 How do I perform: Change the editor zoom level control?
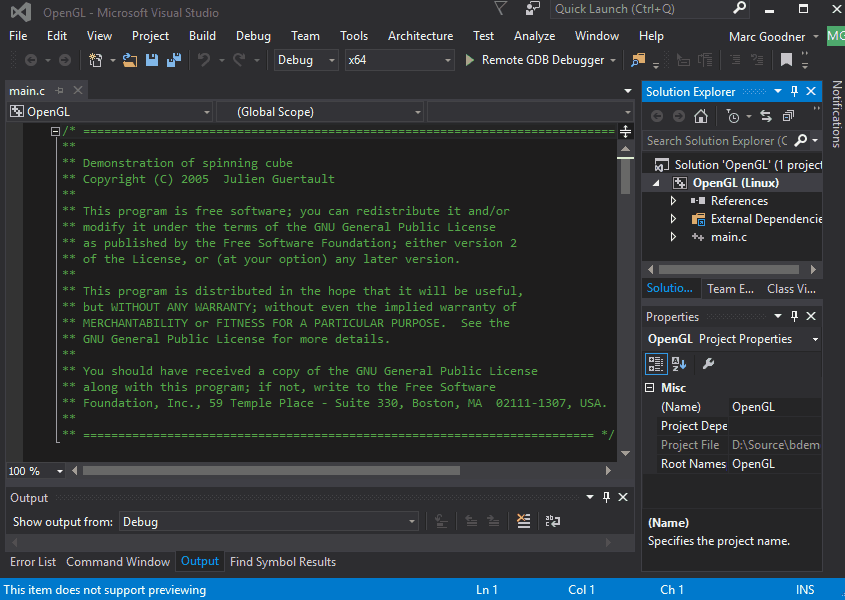pyautogui.click(x=36, y=470)
